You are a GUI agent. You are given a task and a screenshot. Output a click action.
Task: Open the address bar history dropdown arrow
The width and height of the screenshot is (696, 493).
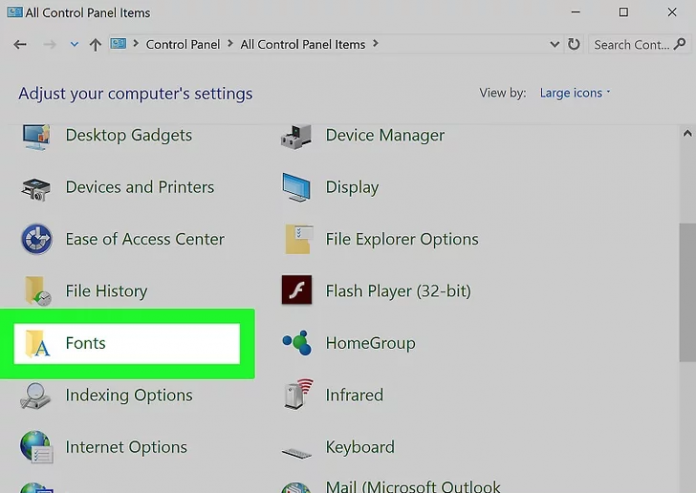tap(555, 45)
